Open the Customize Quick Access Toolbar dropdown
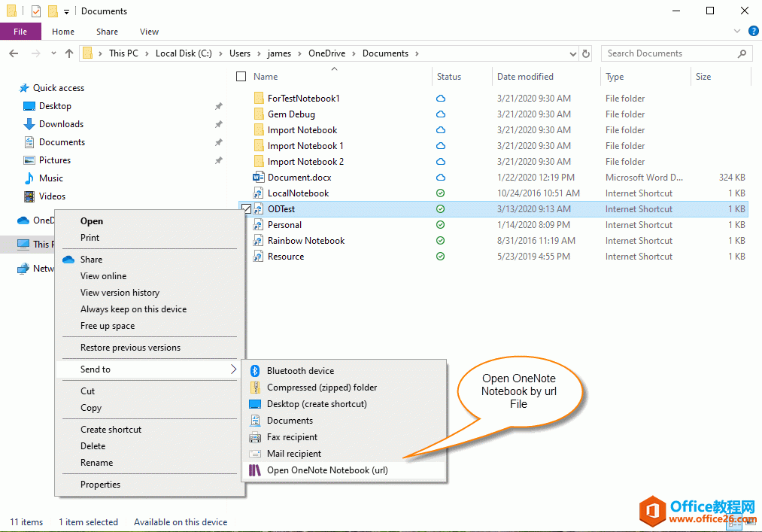Image resolution: width=762 pixels, height=532 pixels. (67, 11)
